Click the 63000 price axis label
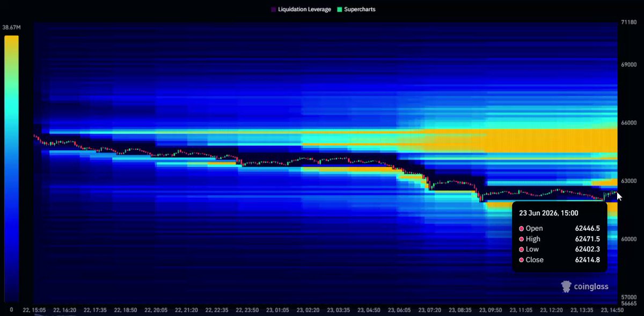This screenshot has width=644, height=316. (628, 181)
